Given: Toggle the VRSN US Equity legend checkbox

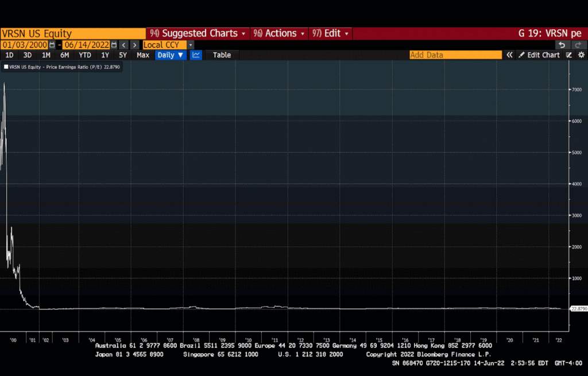Looking at the screenshot, I should [x=6, y=67].
